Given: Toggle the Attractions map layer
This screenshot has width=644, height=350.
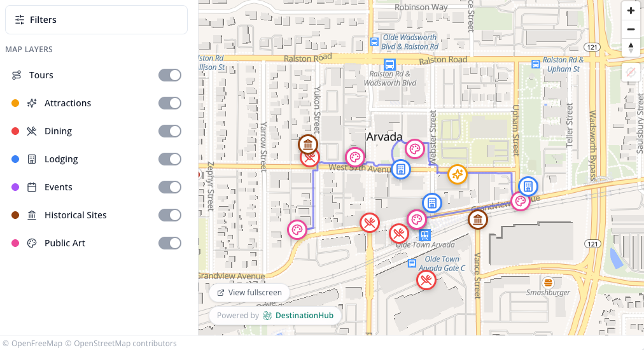Looking at the screenshot, I should (170, 103).
